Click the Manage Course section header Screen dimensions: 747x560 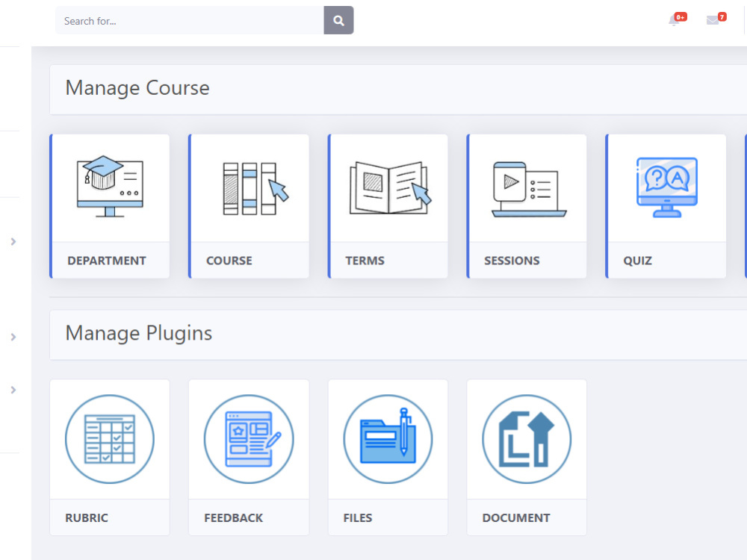[137, 87]
